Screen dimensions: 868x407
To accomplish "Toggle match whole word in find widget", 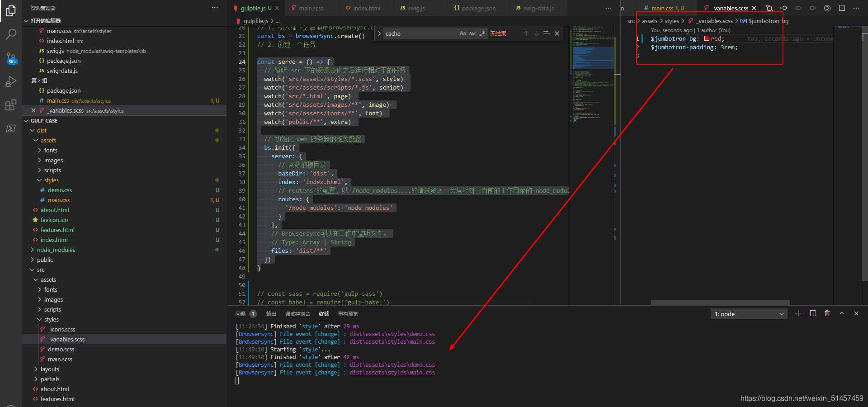I will [x=472, y=33].
